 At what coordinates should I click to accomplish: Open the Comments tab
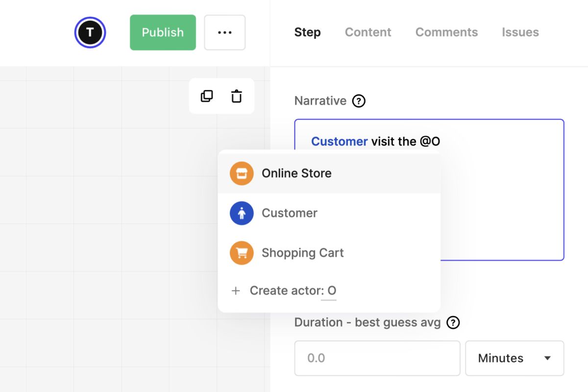point(446,32)
